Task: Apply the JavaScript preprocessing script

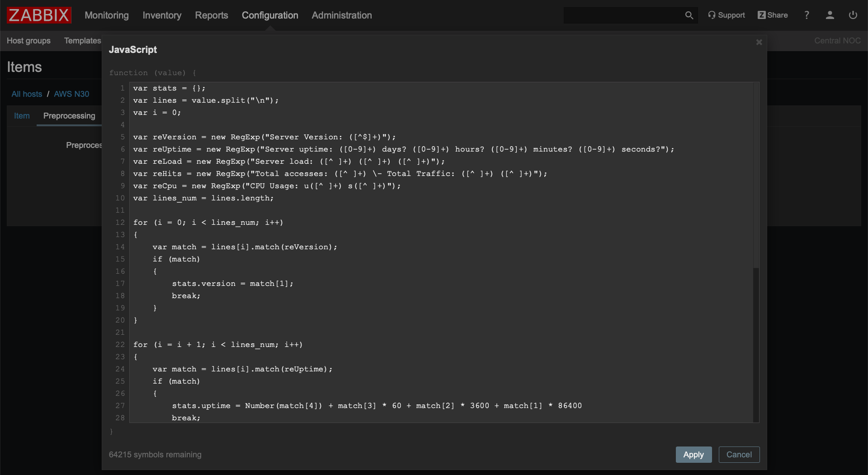Action: [x=693, y=455]
